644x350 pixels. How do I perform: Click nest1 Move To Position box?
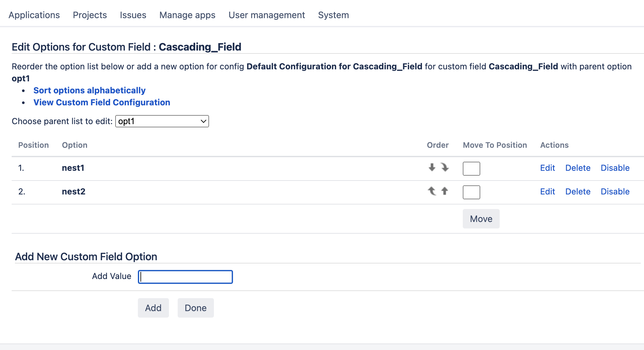coord(471,169)
